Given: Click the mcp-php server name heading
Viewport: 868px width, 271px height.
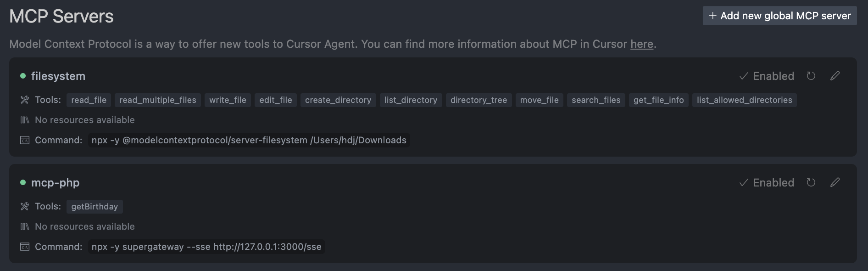Looking at the screenshot, I should 55,182.
